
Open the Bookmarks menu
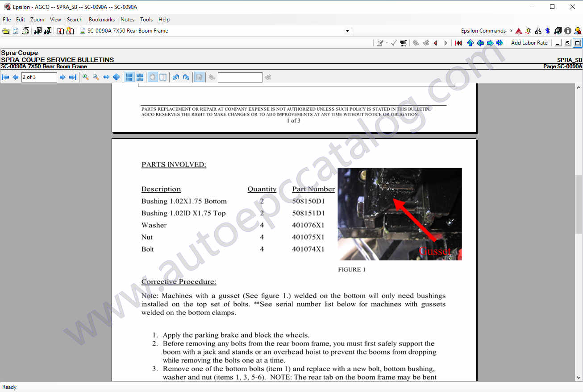click(x=101, y=20)
